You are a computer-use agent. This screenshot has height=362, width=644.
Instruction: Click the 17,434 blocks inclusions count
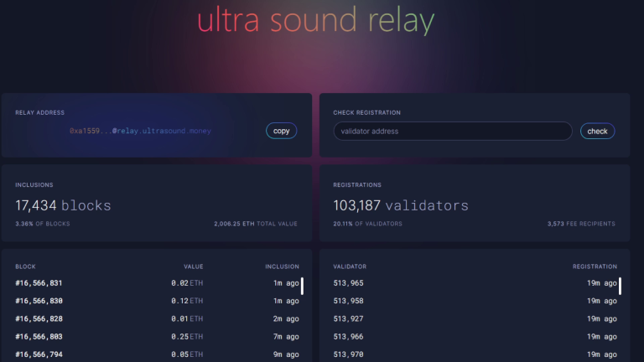point(63,205)
